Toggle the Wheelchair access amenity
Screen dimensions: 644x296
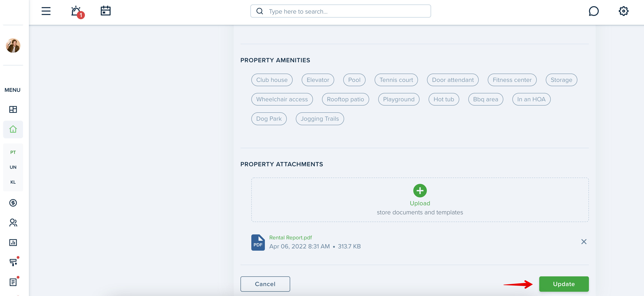tap(282, 99)
